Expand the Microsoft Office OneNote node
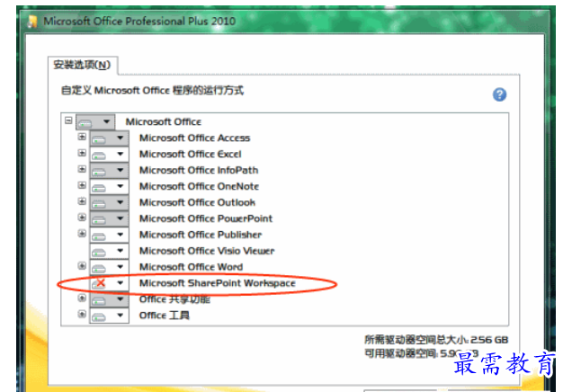The image size is (563, 392). point(82,185)
